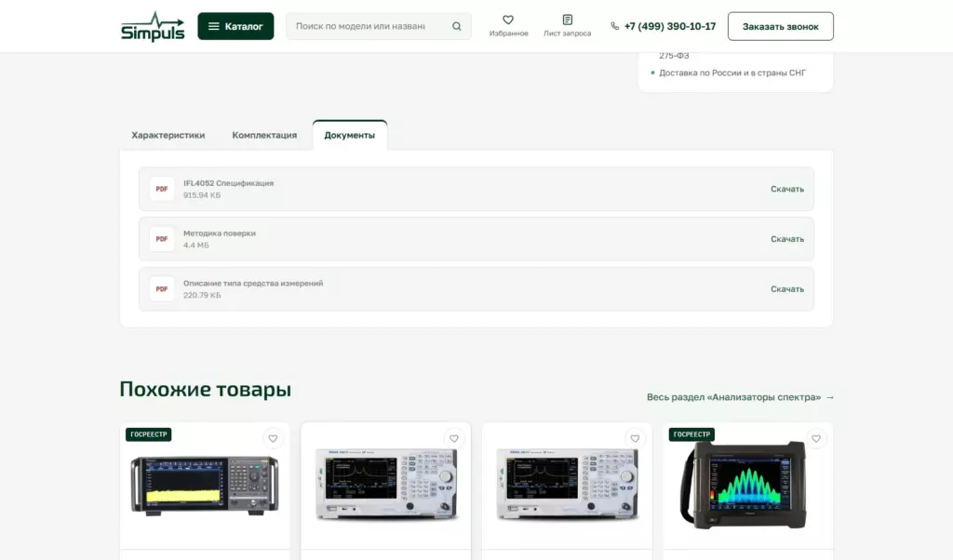This screenshot has height=560, width=953.
Task: Open the Методика поверки document title
Action: 220,233
